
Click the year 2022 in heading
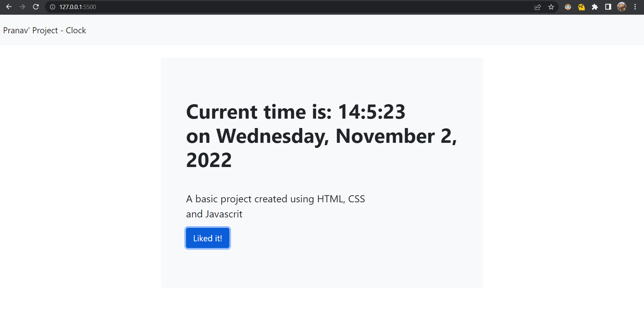click(x=209, y=160)
